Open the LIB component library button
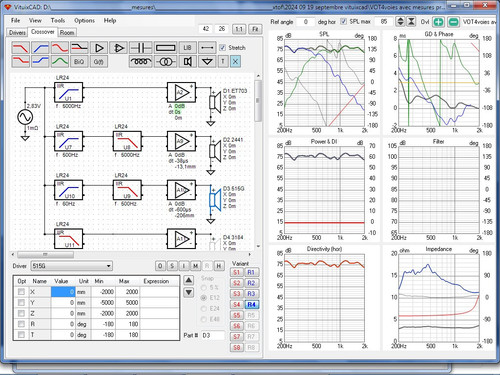500x375 pixels. click(187, 48)
